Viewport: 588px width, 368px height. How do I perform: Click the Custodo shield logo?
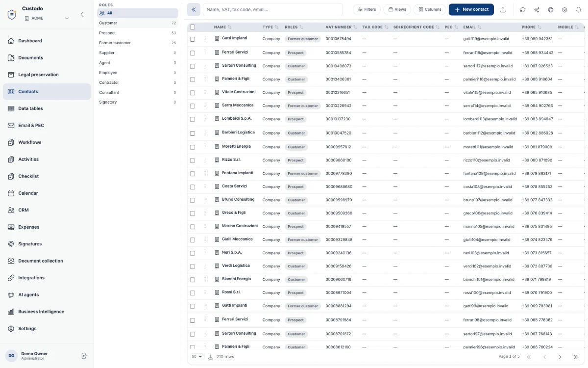coord(12,14)
